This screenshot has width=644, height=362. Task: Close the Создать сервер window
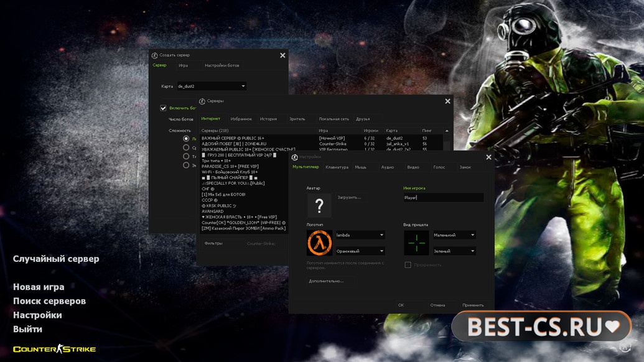pos(282,55)
